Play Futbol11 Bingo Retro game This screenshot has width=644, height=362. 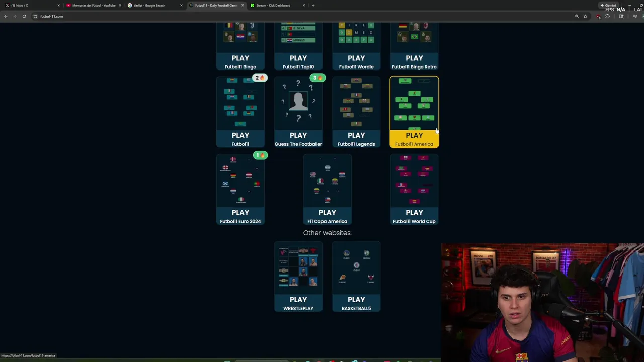(414, 62)
